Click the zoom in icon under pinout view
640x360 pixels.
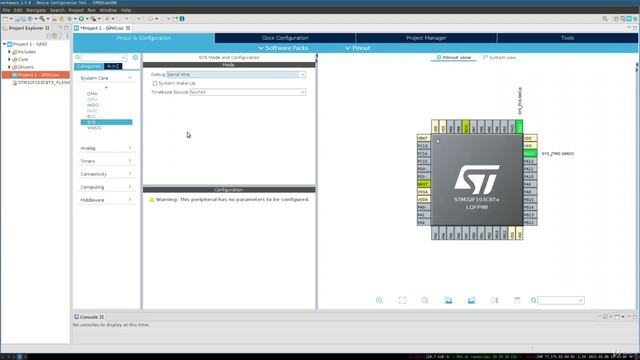coord(379,300)
